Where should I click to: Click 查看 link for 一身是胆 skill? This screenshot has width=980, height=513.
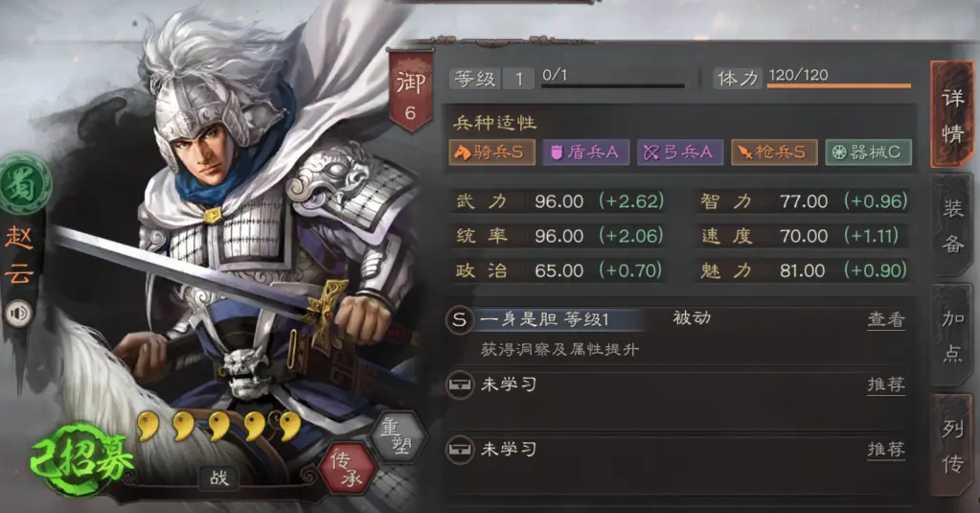[885, 319]
